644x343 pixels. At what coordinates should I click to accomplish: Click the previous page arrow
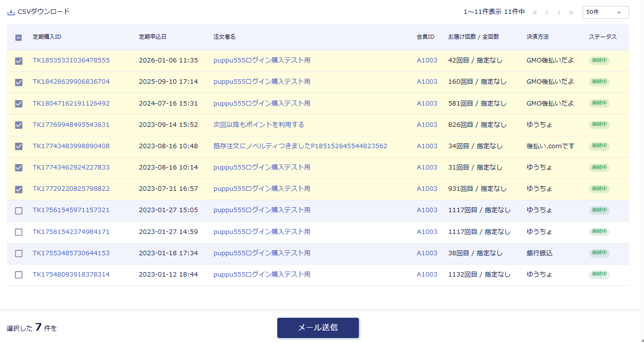tap(546, 12)
